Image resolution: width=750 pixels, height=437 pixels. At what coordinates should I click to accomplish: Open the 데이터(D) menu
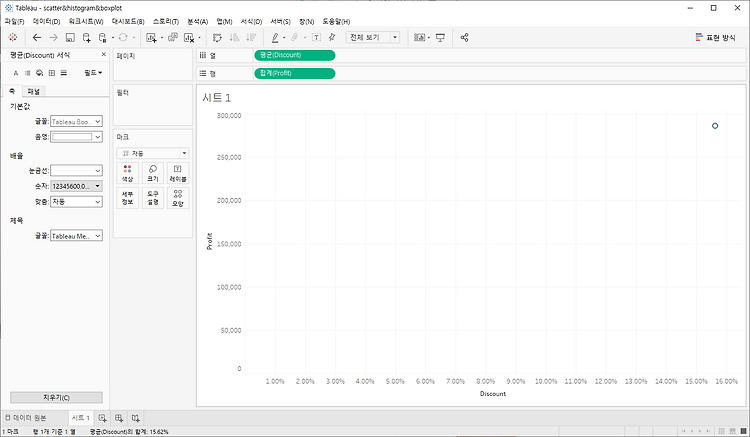click(x=46, y=22)
